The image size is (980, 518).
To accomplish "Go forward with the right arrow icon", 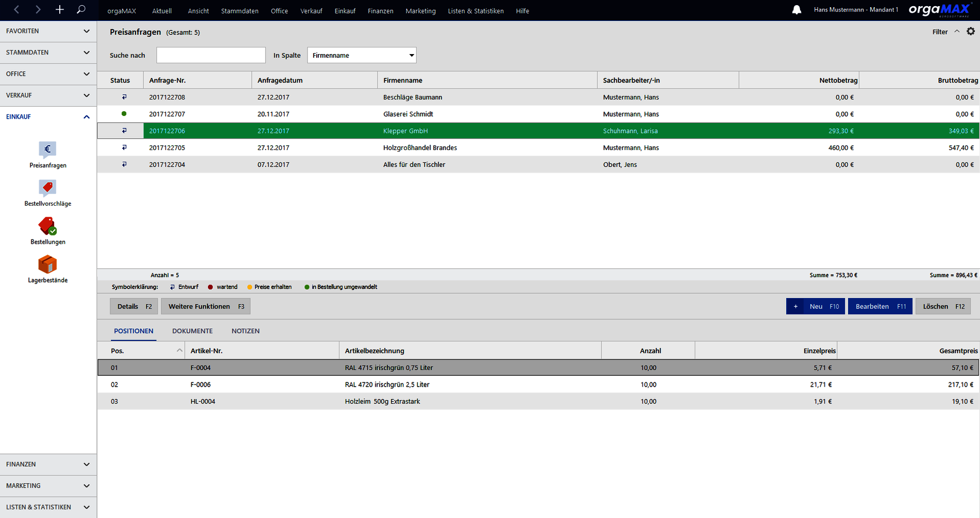I will (38, 10).
